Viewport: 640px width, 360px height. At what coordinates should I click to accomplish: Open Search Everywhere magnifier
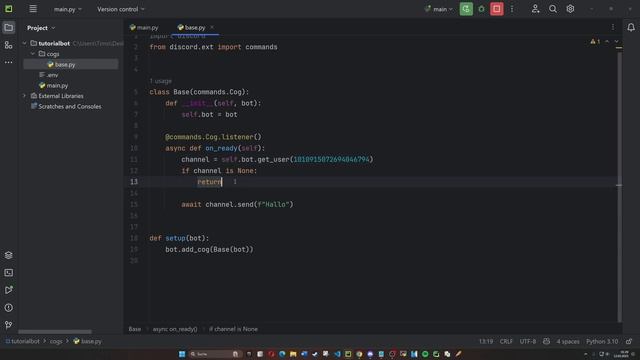pos(553,9)
